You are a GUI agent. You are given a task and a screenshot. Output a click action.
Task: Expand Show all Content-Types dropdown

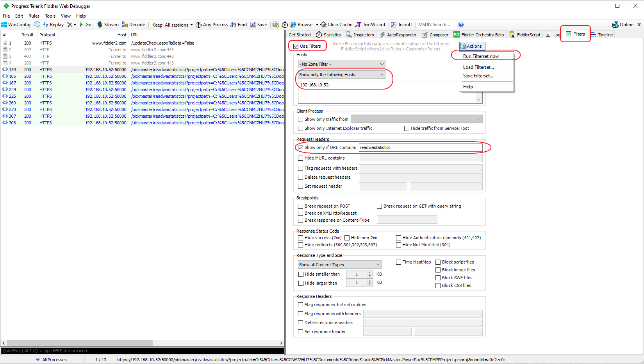pyautogui.click(x=339, y=265)
